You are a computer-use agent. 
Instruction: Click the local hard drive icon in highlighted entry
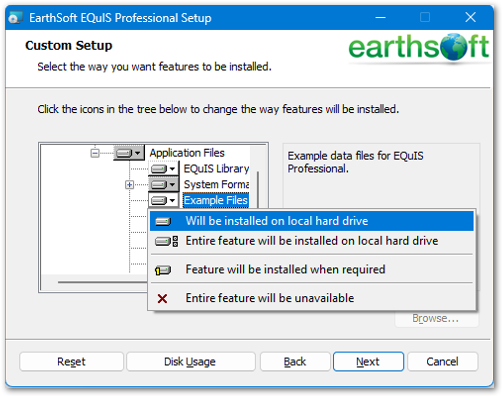point(163,221)
